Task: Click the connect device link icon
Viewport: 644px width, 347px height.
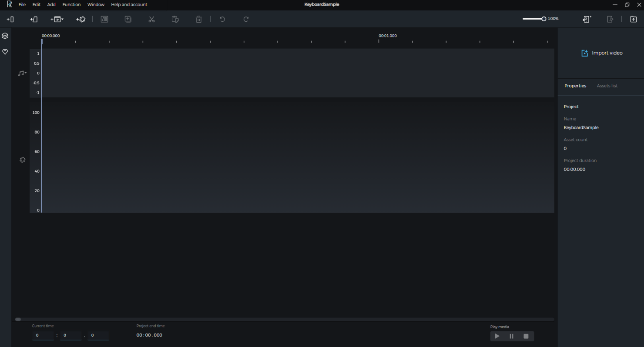Action: (x=587, y=19)
